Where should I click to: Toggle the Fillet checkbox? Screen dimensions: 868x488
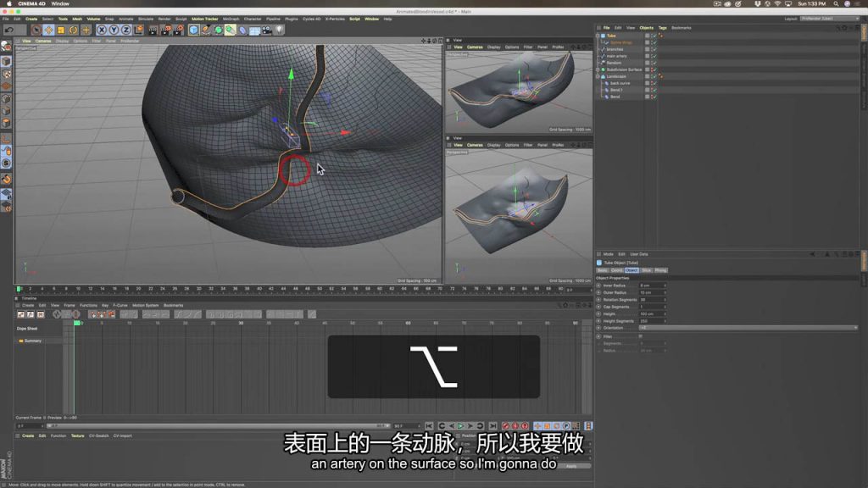coord(641,336)
